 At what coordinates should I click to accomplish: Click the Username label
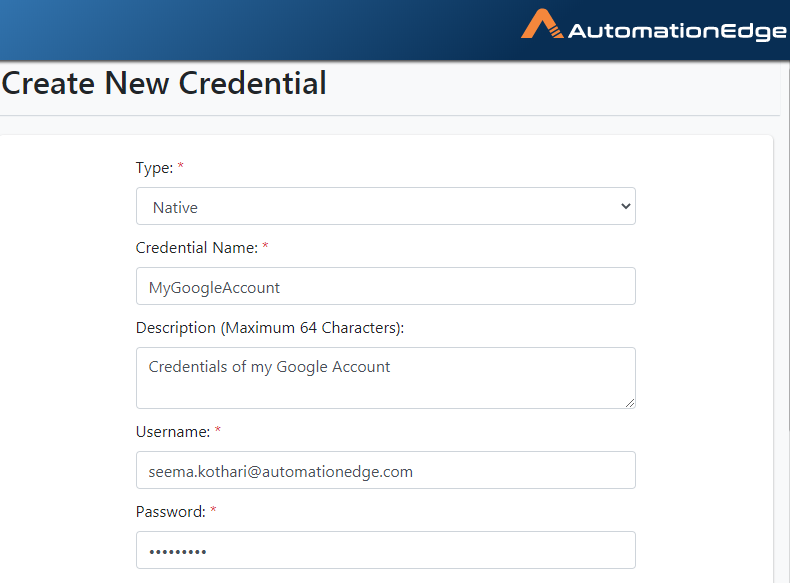[173, 432]
